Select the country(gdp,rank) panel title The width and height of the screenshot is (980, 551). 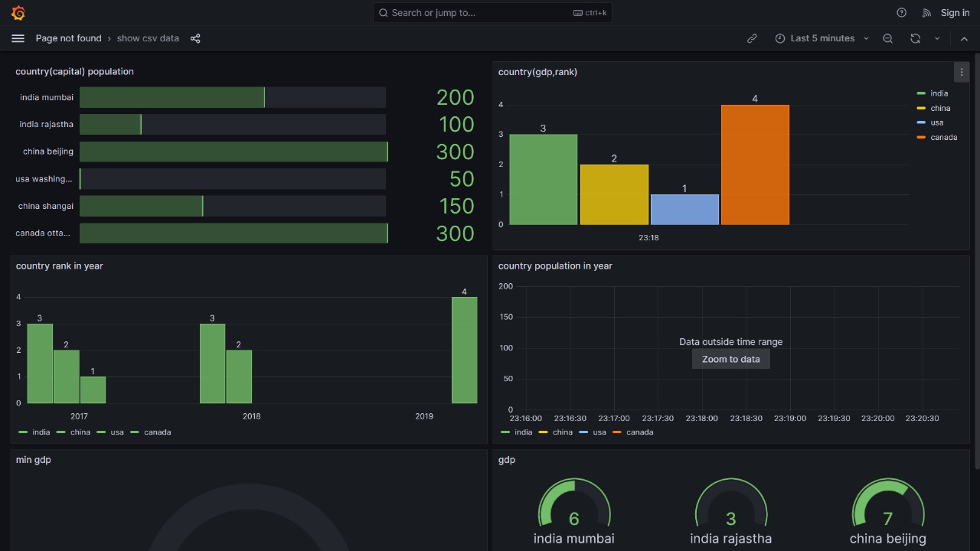[537, 72]
